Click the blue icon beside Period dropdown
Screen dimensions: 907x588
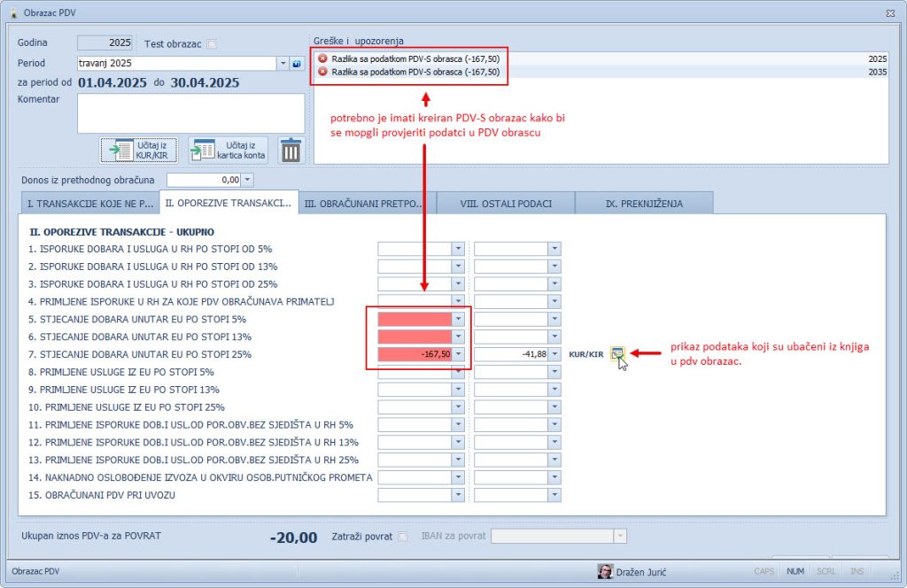[x=298, y=64]
